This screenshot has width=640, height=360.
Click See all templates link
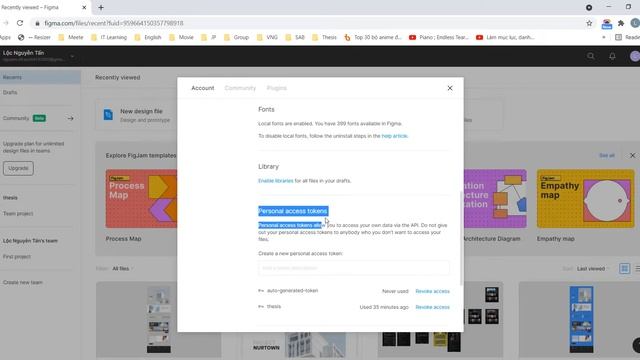tap(607, 156)
